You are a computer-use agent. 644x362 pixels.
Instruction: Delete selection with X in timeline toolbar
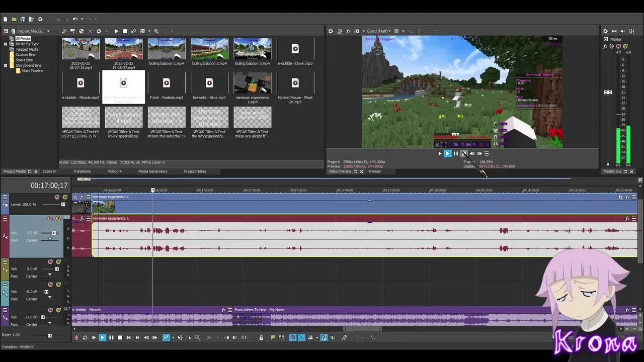pos(209,337)
